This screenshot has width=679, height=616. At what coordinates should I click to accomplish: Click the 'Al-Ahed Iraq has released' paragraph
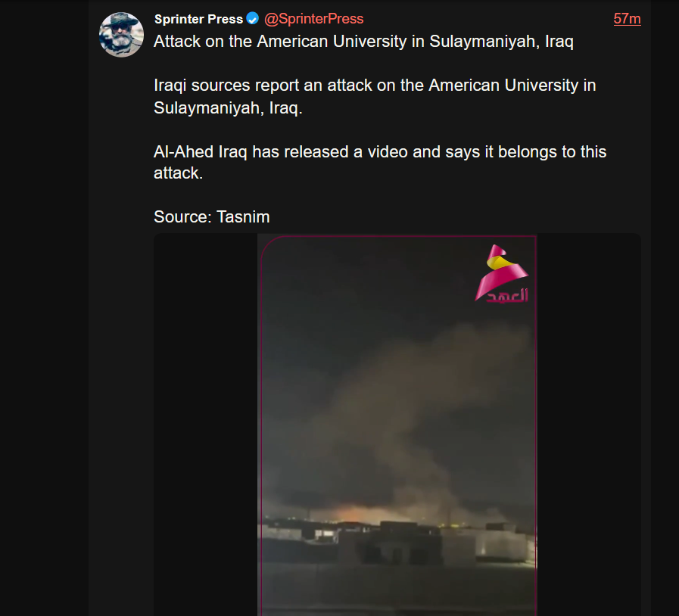(x=380, y=163)
